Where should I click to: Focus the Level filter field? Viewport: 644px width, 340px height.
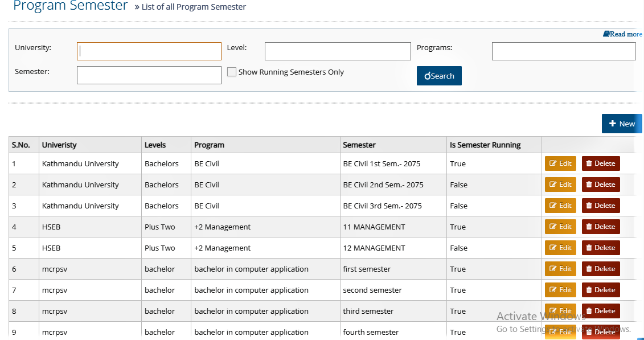point(338,51)
